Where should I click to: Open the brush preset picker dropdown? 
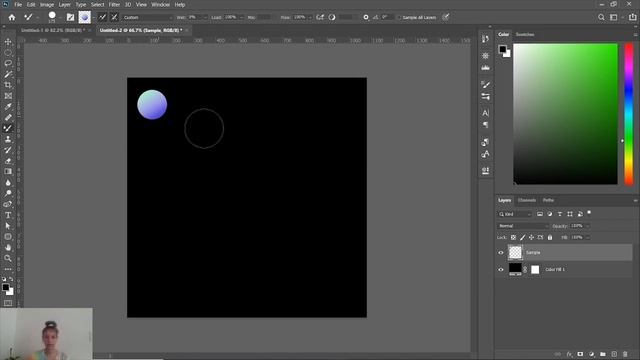point(60,18)
